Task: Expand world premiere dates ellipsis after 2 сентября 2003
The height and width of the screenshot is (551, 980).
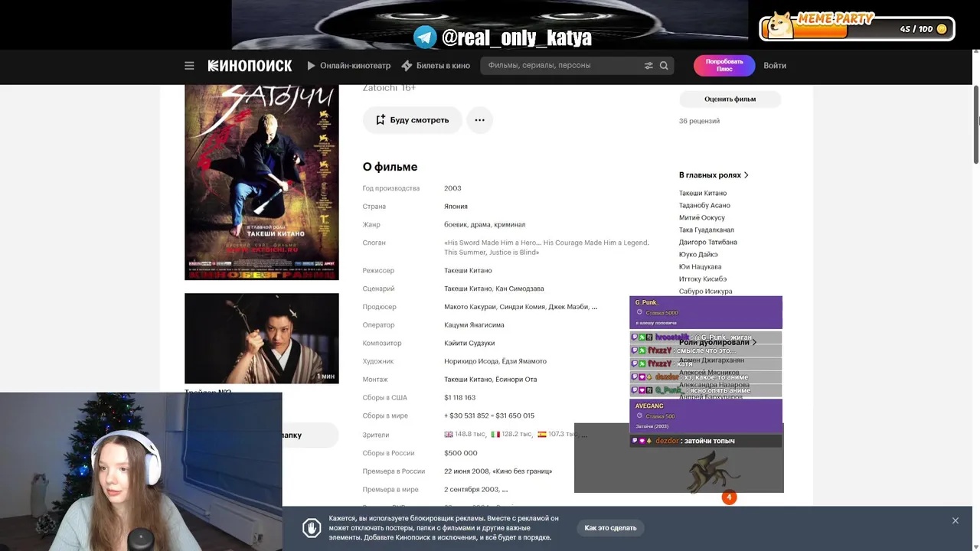Action: 505,490
